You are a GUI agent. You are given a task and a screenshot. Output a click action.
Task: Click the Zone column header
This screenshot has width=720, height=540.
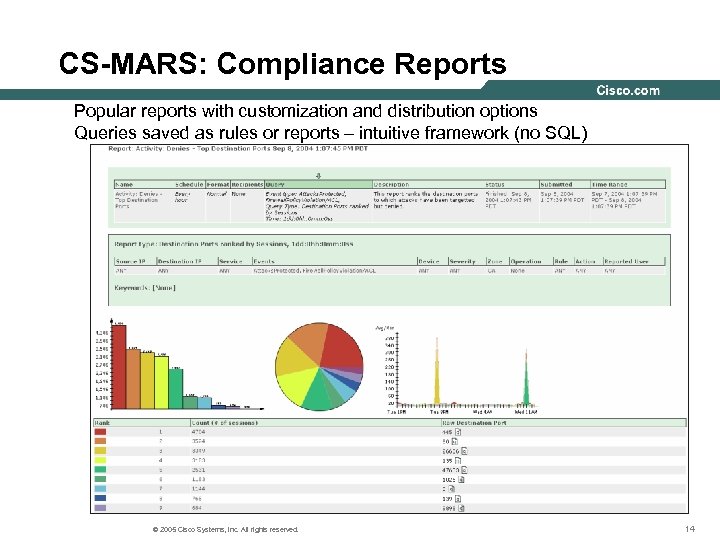click(497, 261)
